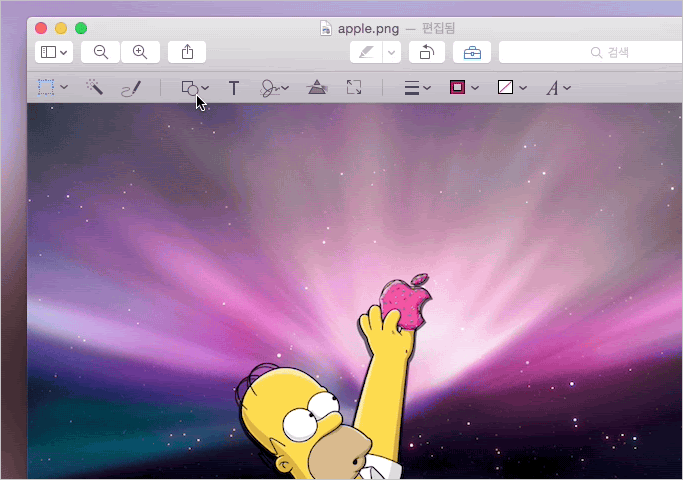Open the line style menu

coord(417,88)
